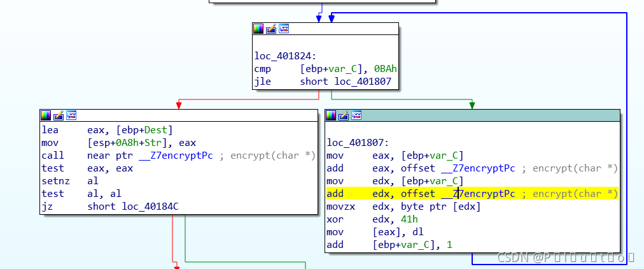Click the cmp [ebp+var_C], 0BAh line
The height and width of the screenshot is (269, 644).
point(325,69)
